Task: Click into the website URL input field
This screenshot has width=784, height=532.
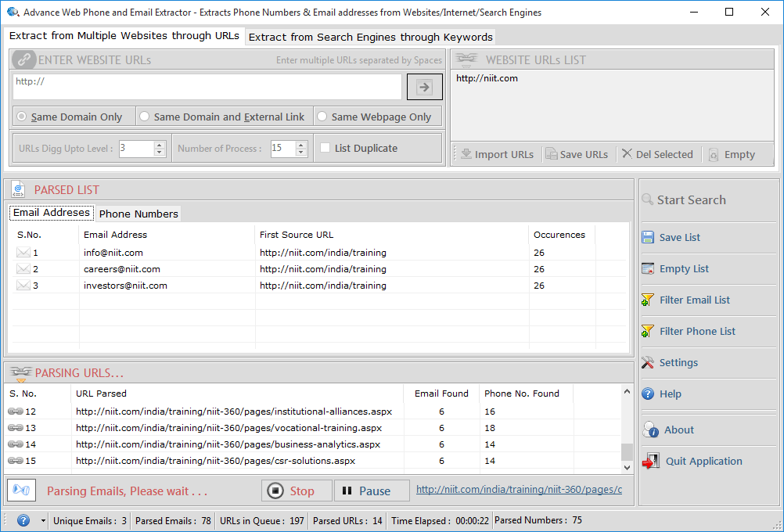Action: 207,87
